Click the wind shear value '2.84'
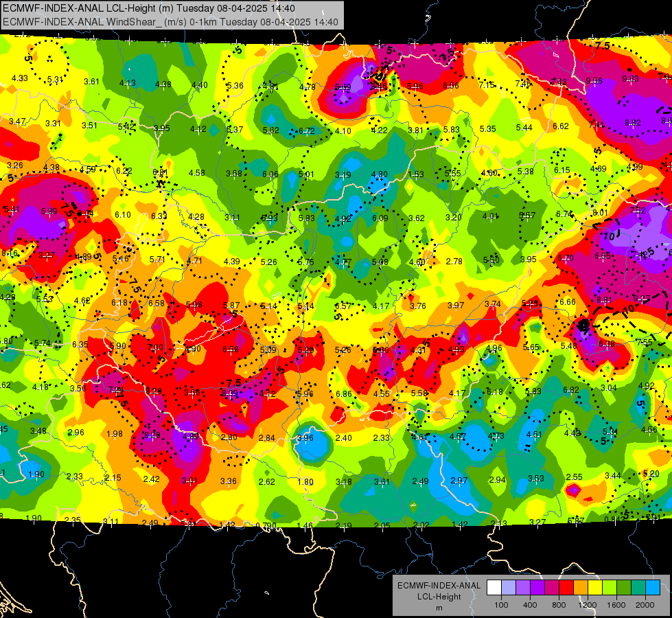Image resolution: width=672 pixels, height=618 pixels. (266, 438)
